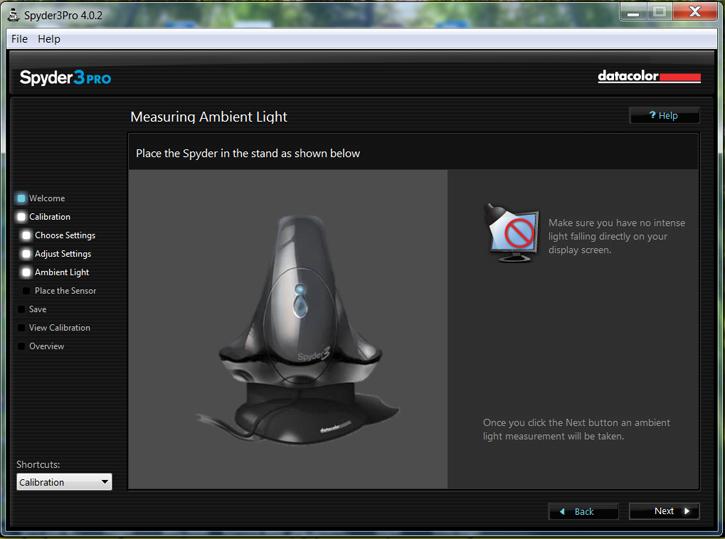Click the Measuring Ambient Light heading
The image size is (725, 539).
[x=209, y=117]
